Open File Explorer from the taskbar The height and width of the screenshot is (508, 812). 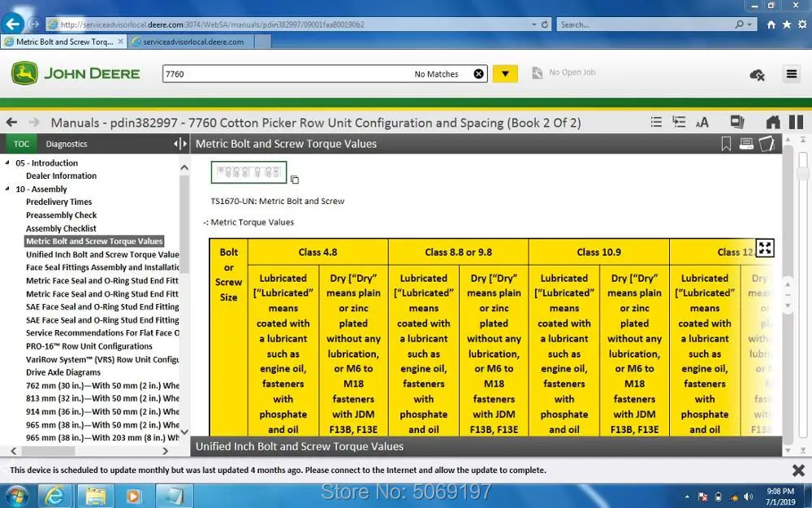click(x=96, y=496)
